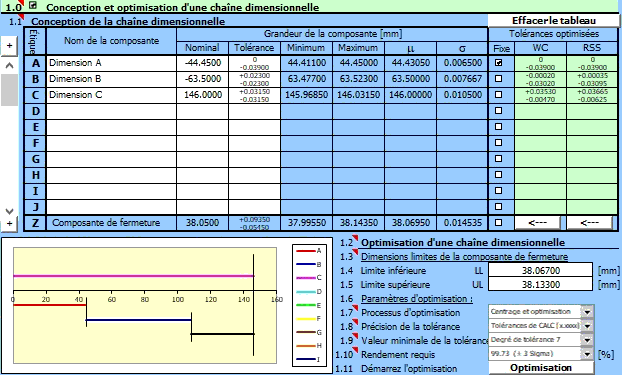Check the Fixe checkbox for row Z
This screenshot has height=375, width=622.
point(499,223)
